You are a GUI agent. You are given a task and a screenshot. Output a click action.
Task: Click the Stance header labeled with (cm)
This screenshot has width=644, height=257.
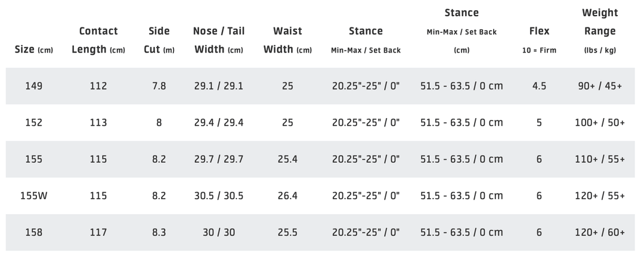click(x=462, y=30)
